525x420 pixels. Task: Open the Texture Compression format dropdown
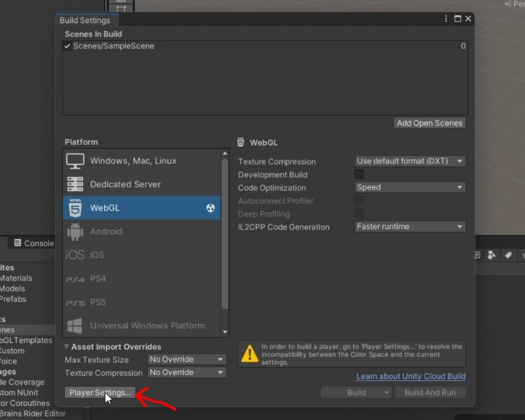[x=409, y=161]
